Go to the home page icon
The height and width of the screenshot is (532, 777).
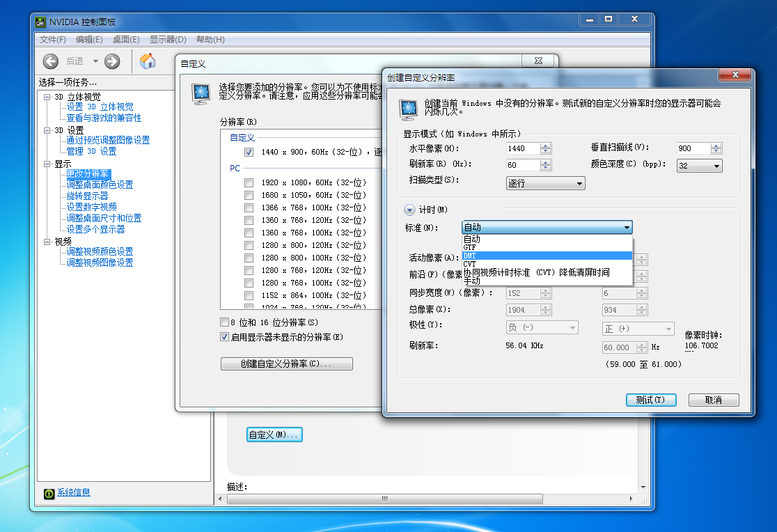[x=147, y=61]
